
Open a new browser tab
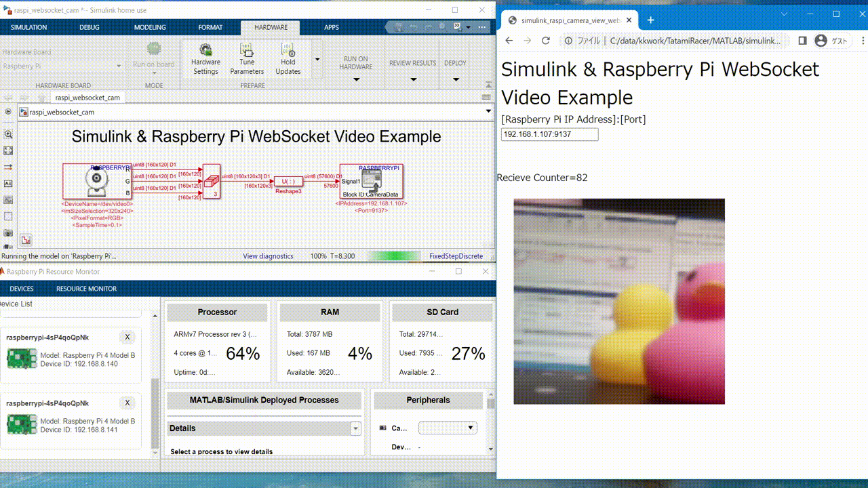coord(650,20)
